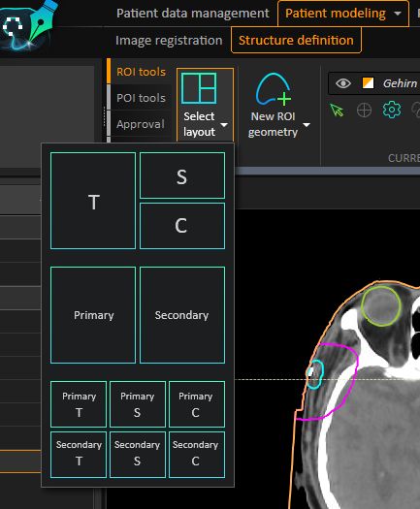Toggle visibility eye for Gehirn ROI
420x509 pixels.
(x=343, y=83)
